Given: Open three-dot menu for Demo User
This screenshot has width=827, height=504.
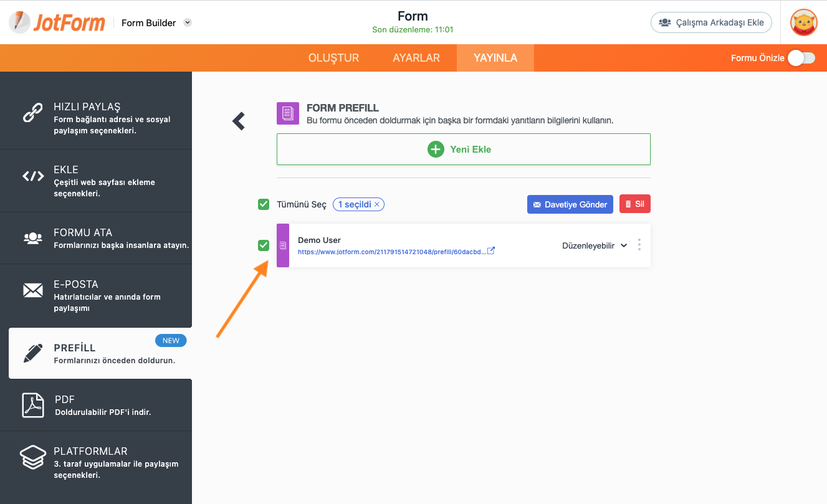Looking at the screenshot, I should (639, 245).
